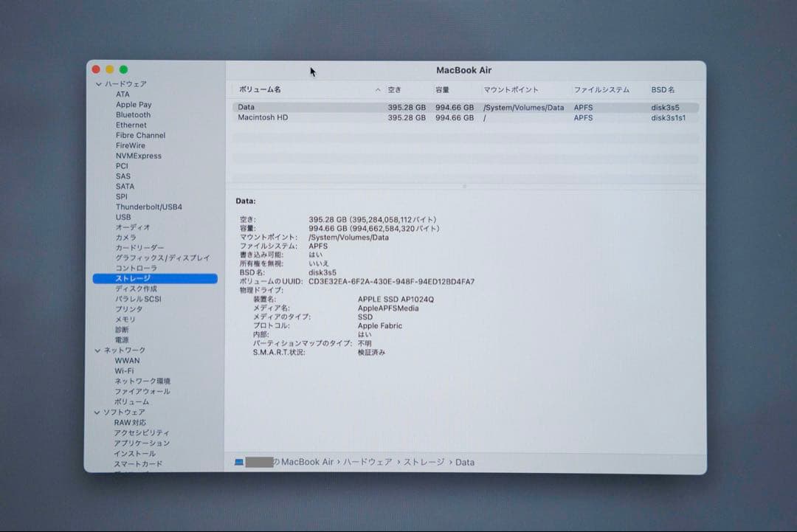Sort by マウントポイント column header
This screenshot has height=532, width=797.
tap(511, 90)
